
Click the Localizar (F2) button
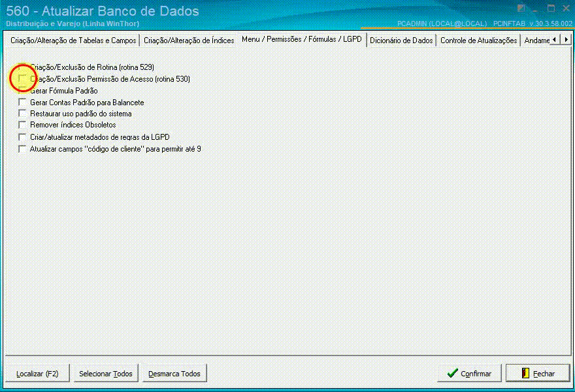pyautogui.click(x=37, y=373)
